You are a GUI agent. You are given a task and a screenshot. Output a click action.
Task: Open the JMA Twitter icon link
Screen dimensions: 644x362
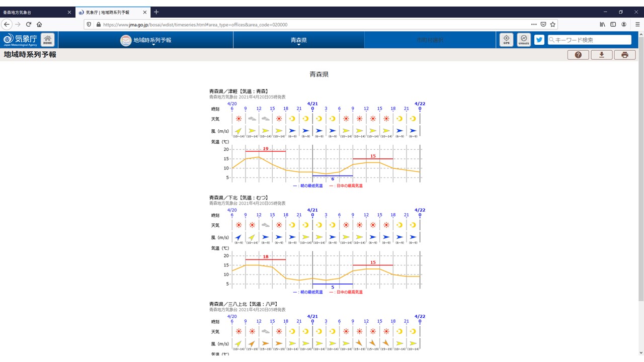click(x=539, y=40)
